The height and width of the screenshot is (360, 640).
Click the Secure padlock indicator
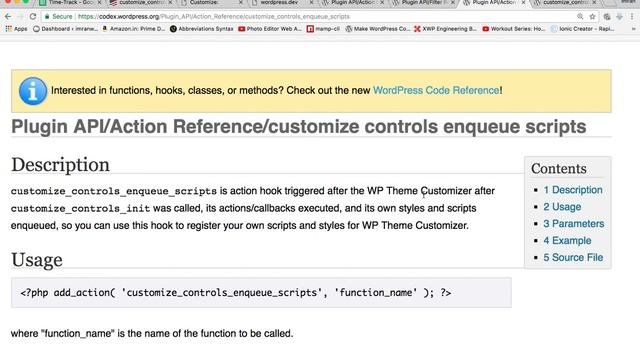58,17
